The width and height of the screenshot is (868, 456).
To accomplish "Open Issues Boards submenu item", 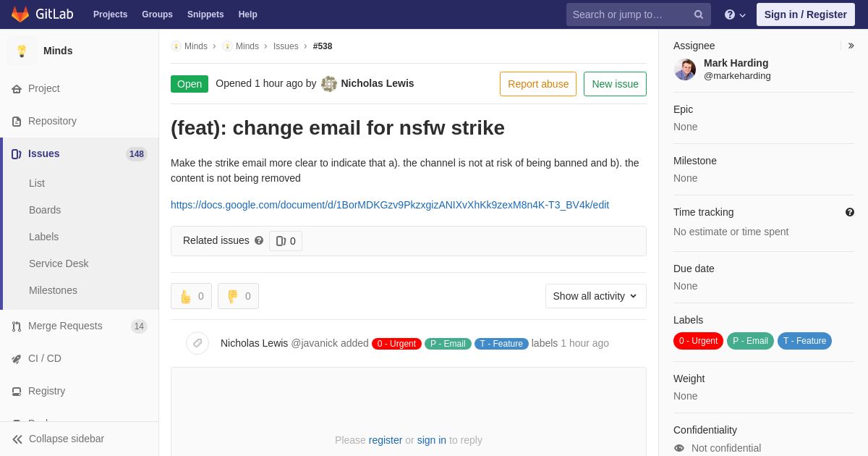I will point(45,210).
